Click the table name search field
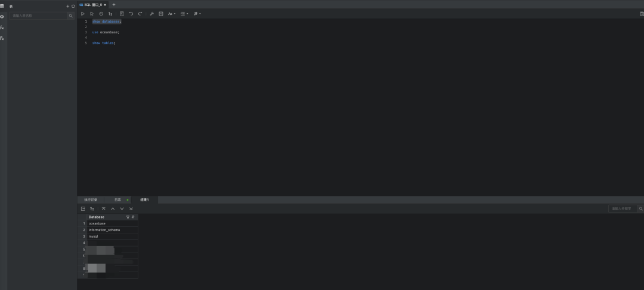The height and width of the screenshot is (290, 644). coord(39,15)
